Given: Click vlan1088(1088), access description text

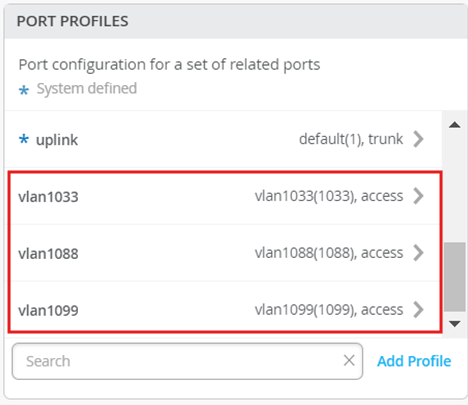Looking at the screenshot, I should click(329, 253).
